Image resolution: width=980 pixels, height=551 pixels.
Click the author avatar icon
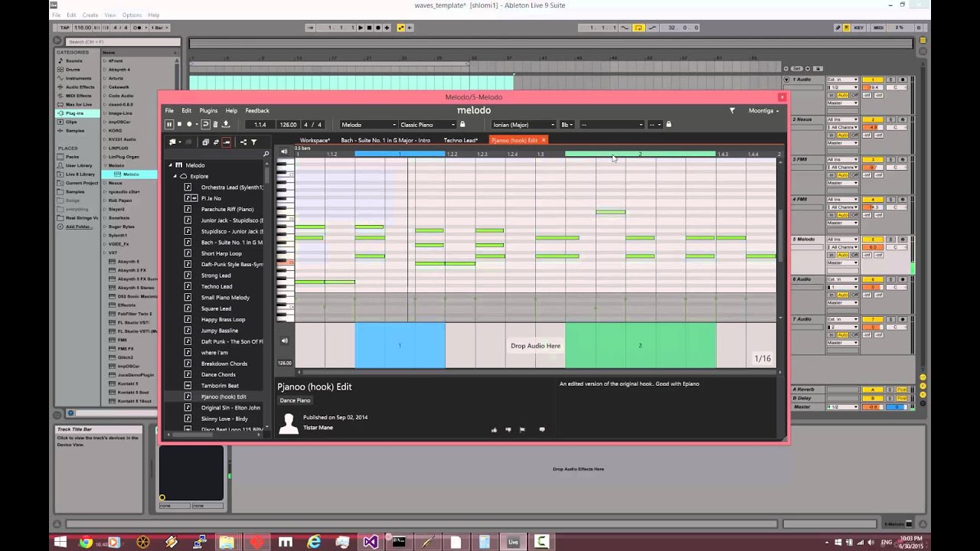click(289, 423)
